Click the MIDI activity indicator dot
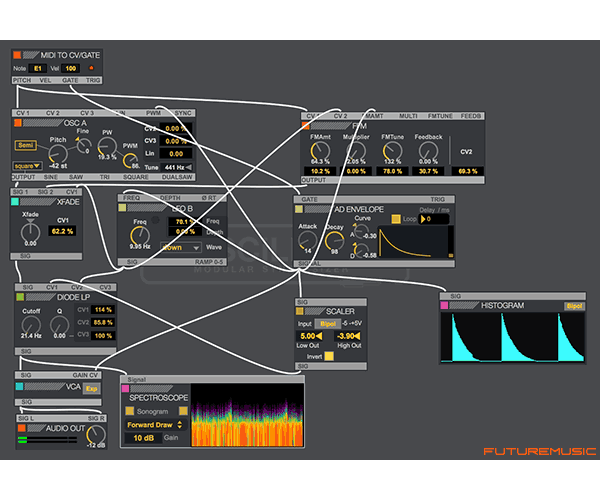Screen dimensions: 600x500 [x=91, y=68]
